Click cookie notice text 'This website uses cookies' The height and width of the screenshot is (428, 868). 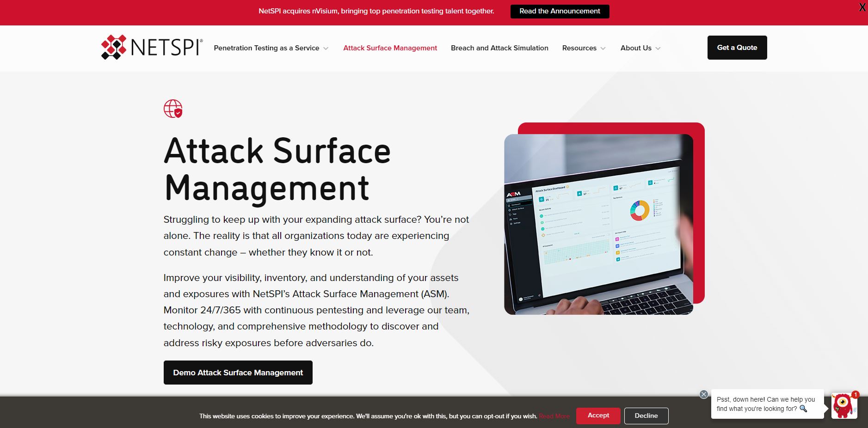368,416
